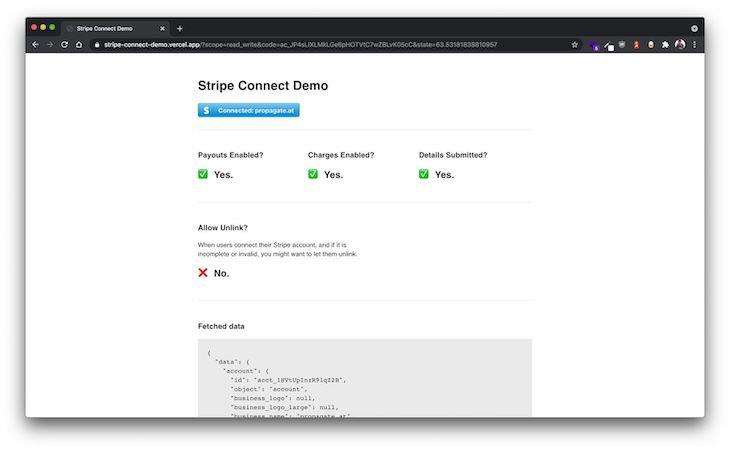Click the green check under Charges Enabled

313,174
